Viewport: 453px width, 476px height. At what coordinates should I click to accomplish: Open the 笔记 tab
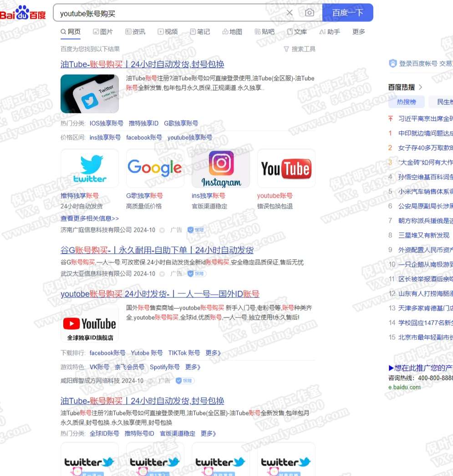click(200, 32)
